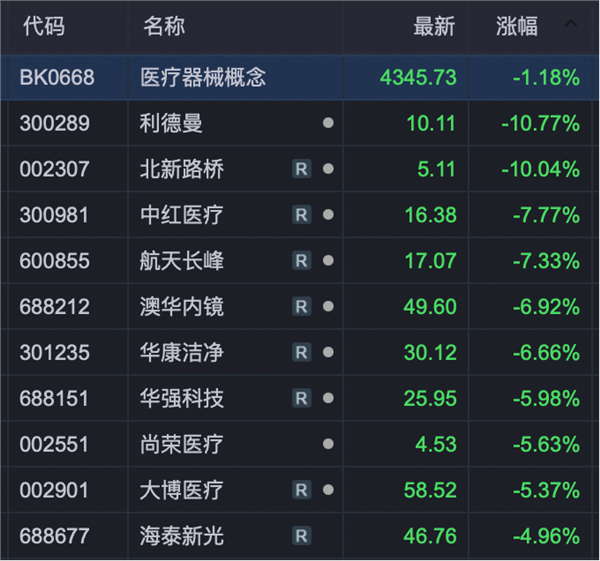The height and width of the screenshot is (561, 600).
Task: Open stock 澳华内镜
Action: tap(182, 307)
